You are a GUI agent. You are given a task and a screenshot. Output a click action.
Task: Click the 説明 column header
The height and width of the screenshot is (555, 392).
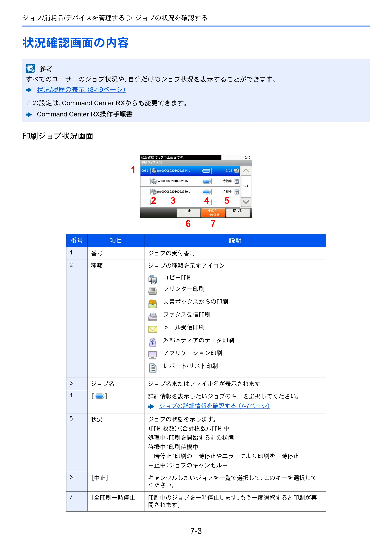click(235, 241)
